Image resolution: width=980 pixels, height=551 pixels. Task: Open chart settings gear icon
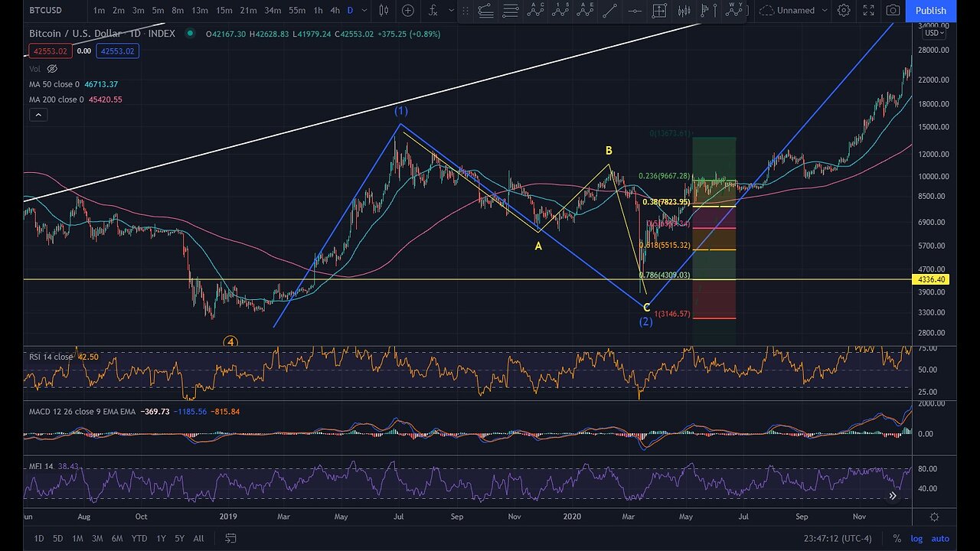844,11
